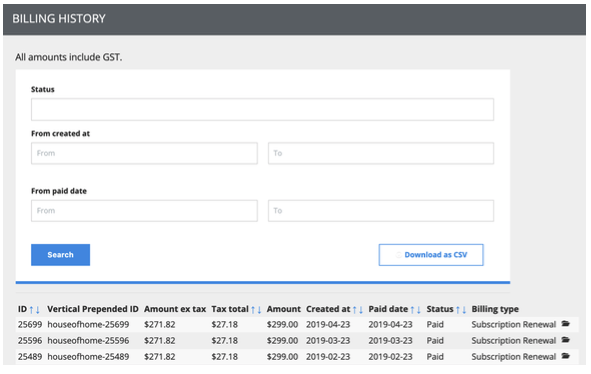Image resolution: width=591 pixels, height=374 pixels.
Task: Click ID value 25699
Action: (30, 325)
